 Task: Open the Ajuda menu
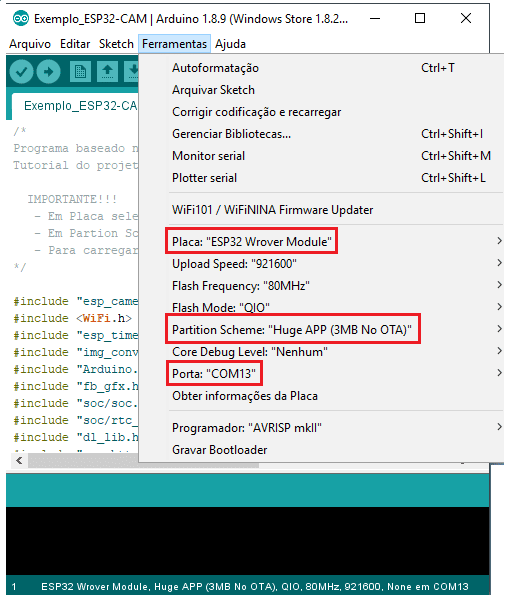coord(230,44)
